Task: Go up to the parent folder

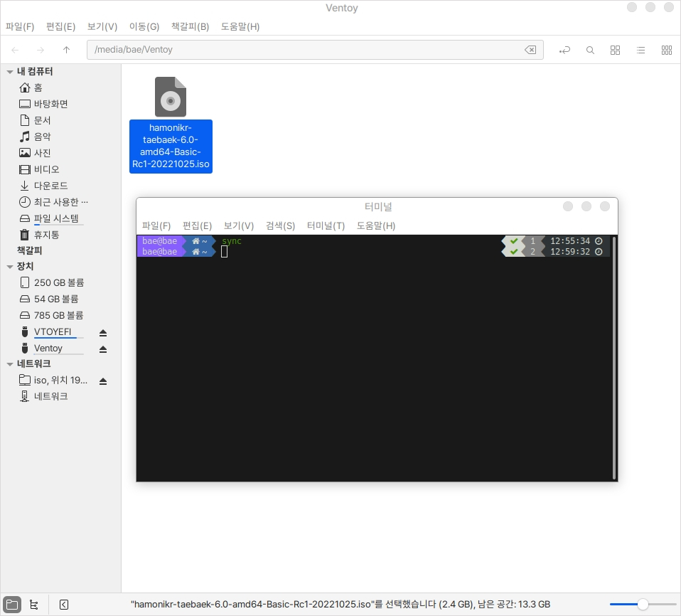Action: (66, 50)
